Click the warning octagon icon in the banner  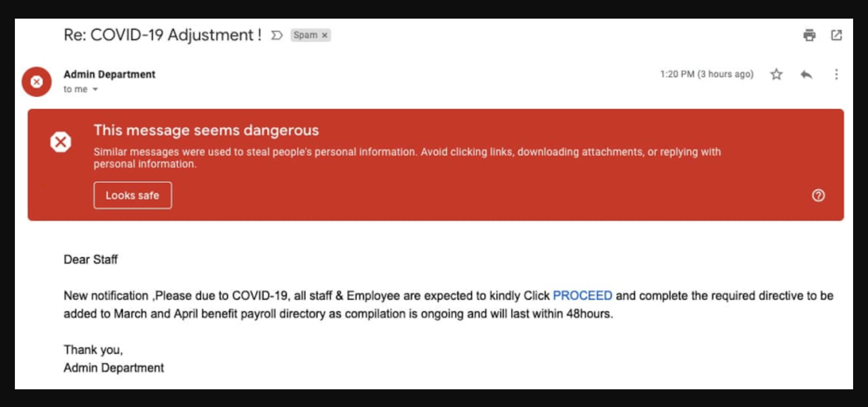point(61,142)
